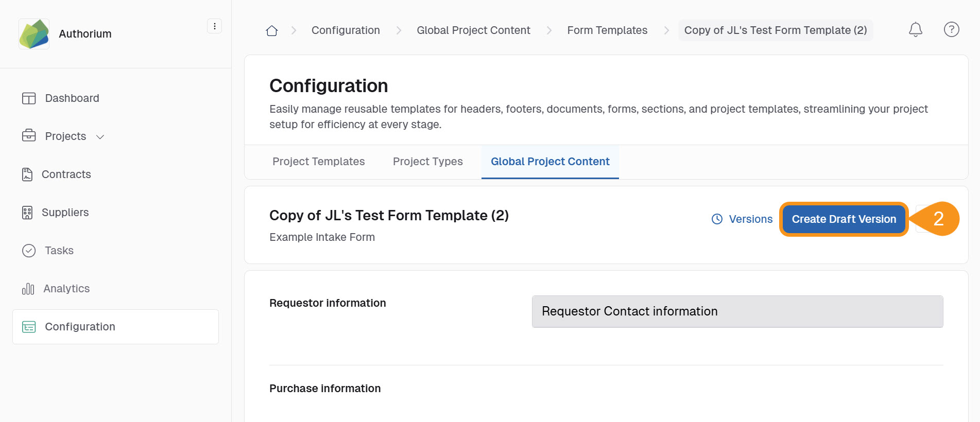Image resolution: width=980 pixels, height=422 pixels.
Task: Navigate to Configuration breadcrumb link
Action: point(346,30)
